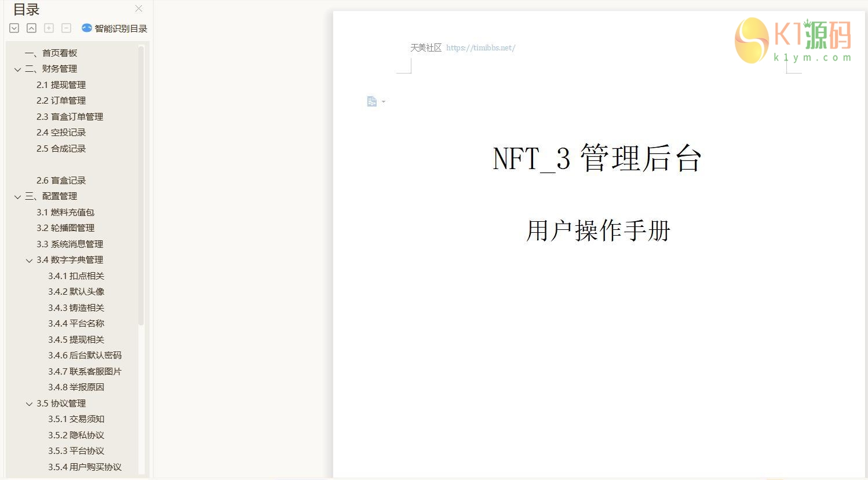Collapse the 二、财务管理 section chevron
Image resolution: width=868 pixels, height=480 pixels.
(x=17, y=69)
